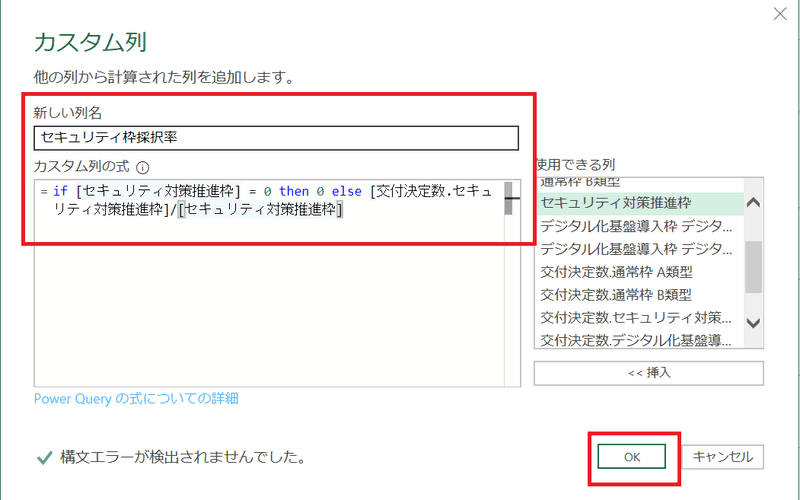
Task: Select the second デジタル化基盤導入枠 column entry
Action: point(636,249)
